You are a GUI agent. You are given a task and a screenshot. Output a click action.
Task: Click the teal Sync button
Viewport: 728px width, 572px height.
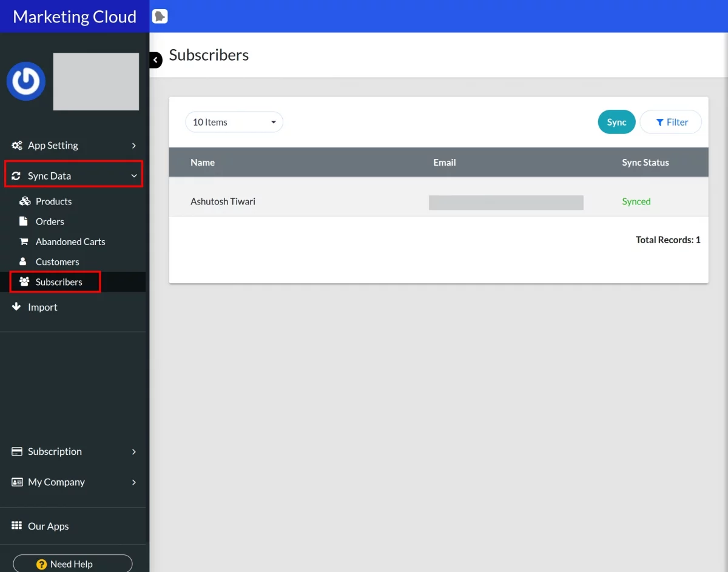pyautogui.click(x=616, y=122)
